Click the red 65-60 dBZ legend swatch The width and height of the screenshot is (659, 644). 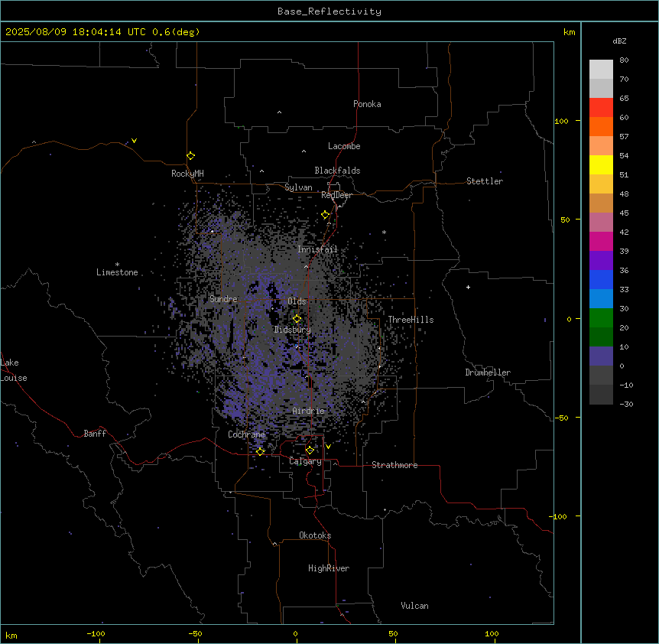601,108
